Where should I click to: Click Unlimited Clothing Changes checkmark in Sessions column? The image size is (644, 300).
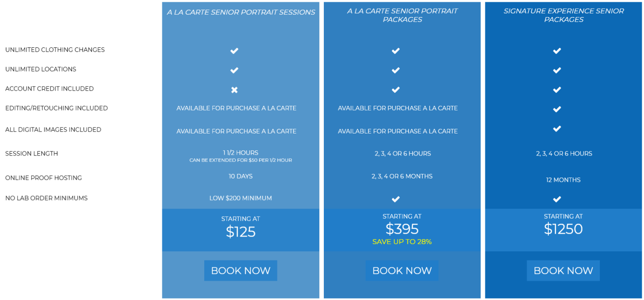(x=234, y=51)
